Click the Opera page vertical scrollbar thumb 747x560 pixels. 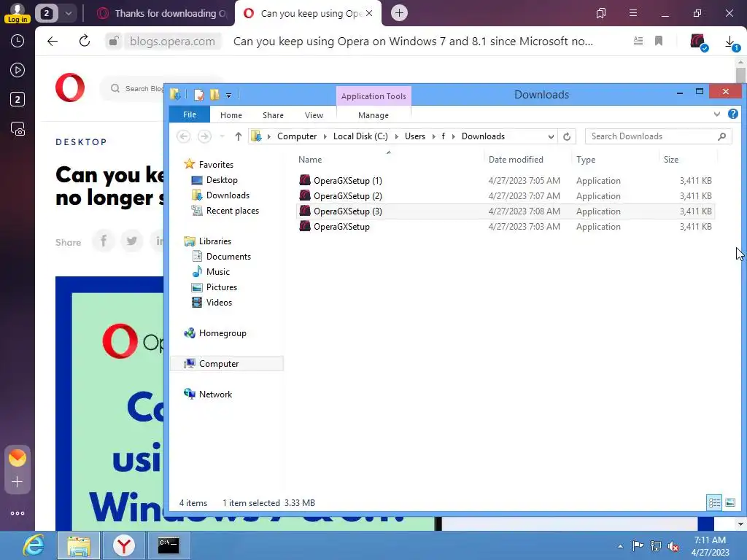(x=740, y=76)
